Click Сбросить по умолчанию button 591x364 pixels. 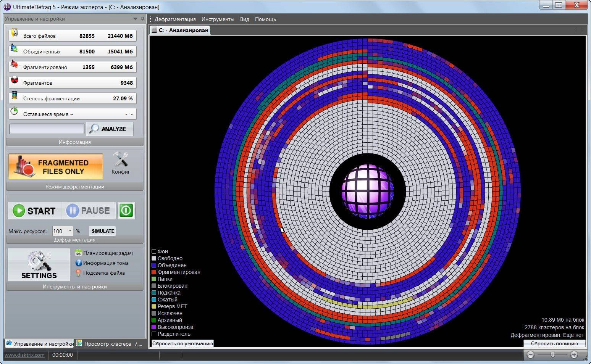coord(182,343)
